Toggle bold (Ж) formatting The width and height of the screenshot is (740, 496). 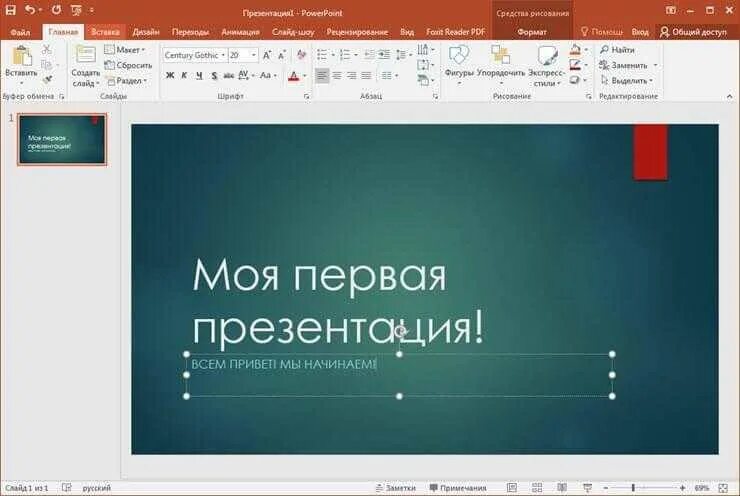(170, 76)
